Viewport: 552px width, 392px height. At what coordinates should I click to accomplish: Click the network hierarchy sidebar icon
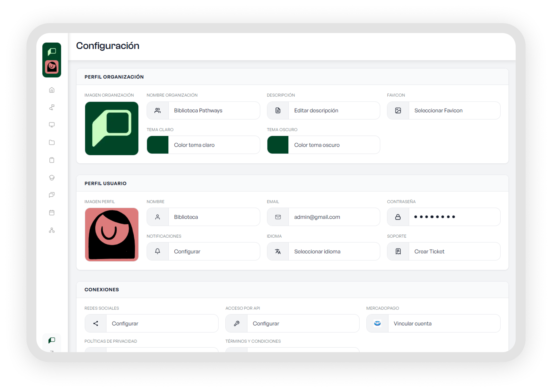click(52, 230)
